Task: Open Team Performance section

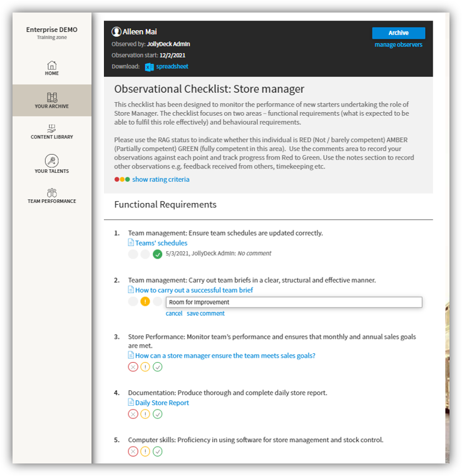Action: 52,195
